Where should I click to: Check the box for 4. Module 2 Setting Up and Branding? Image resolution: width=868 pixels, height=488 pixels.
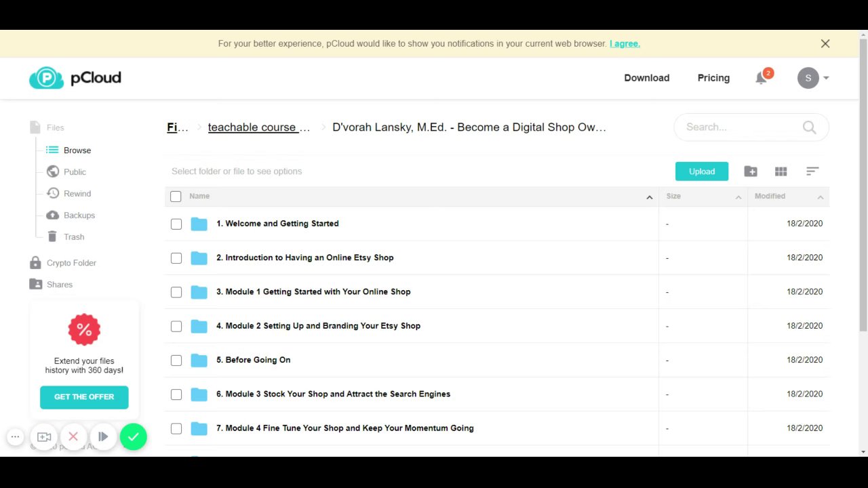click(176, 326)
